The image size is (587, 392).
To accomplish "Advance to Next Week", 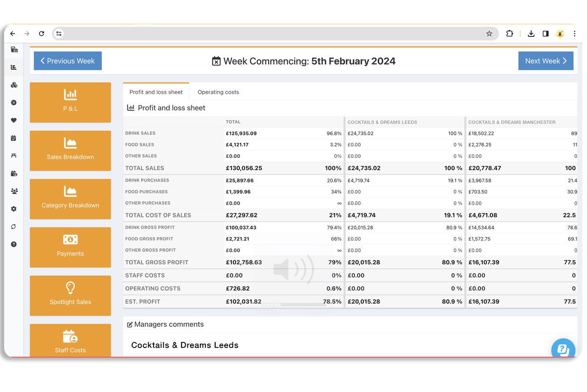I will click(546, 61).
